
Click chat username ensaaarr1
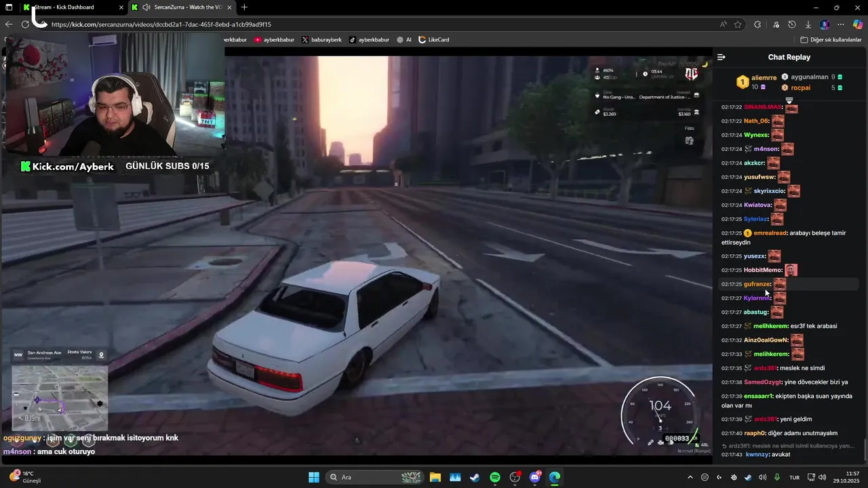(x=759, y=396)
